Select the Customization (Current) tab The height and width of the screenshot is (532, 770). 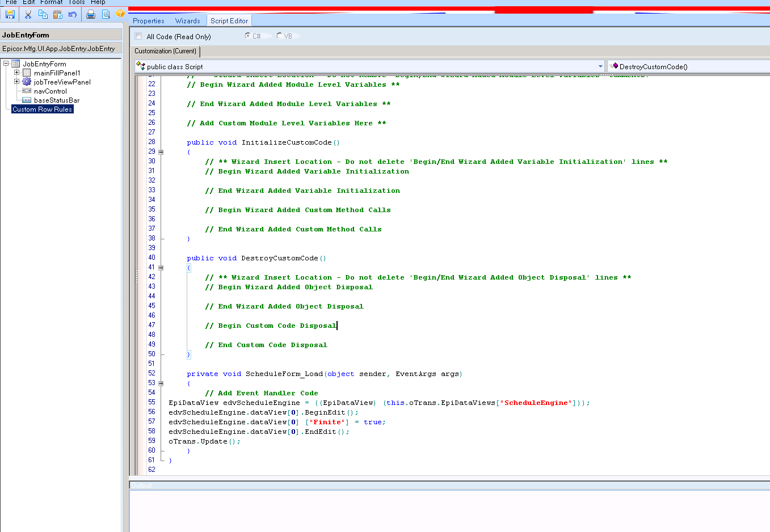(x=165, y=51)
